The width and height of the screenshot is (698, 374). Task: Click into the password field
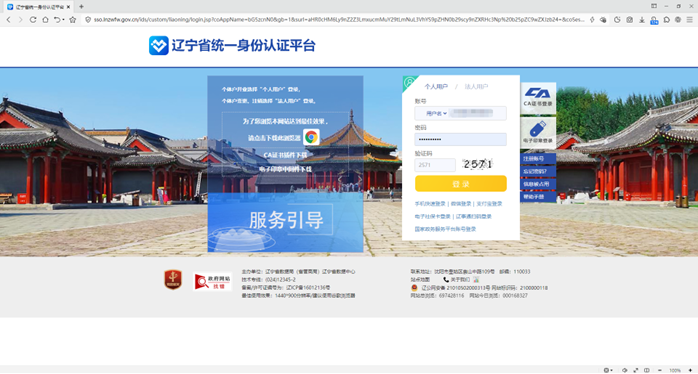(x=460, y=139)
